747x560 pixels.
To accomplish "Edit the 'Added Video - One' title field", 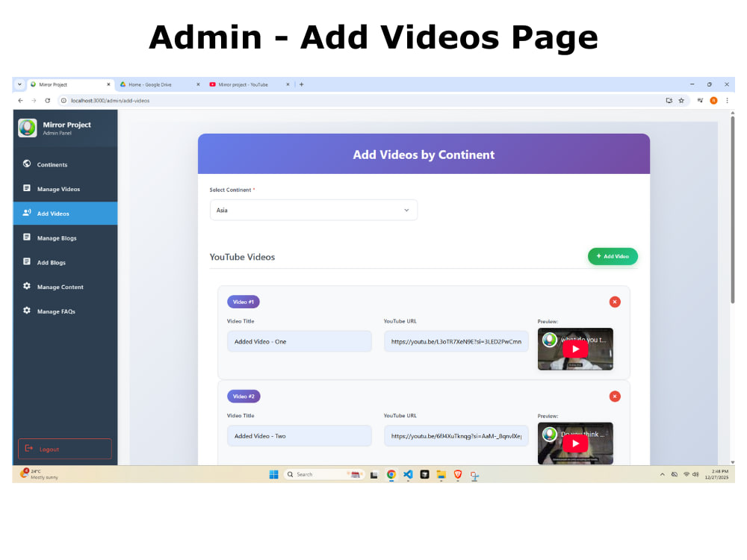I will pyautogui.click(x=300, y=341).
